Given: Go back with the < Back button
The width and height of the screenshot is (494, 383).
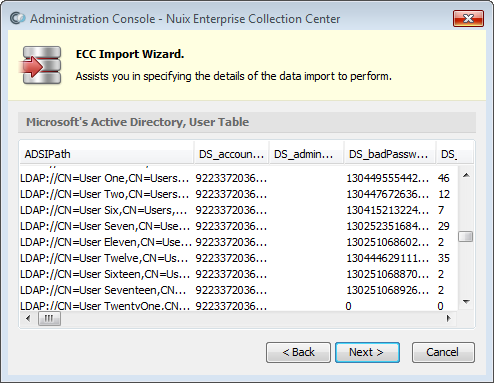Looking at the screenshot, I should [298, 352].
